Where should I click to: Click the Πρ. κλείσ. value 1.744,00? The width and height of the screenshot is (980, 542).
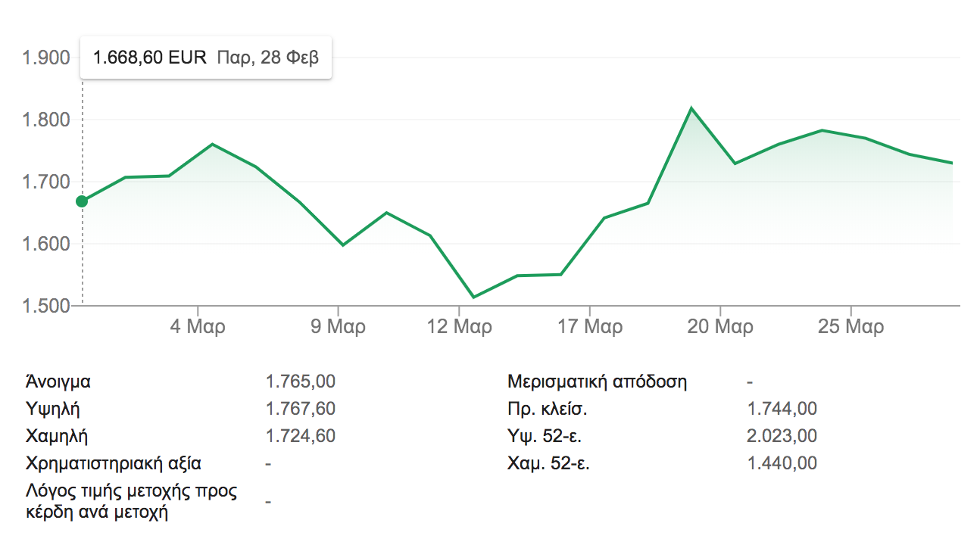pos(782,409)
